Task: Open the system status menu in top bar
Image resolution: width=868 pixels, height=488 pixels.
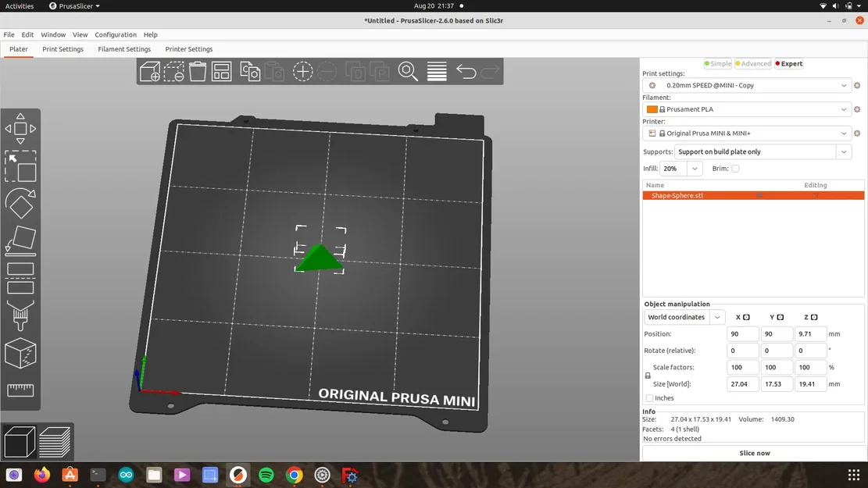Action: pyautogui.click(x=841, y=6)
